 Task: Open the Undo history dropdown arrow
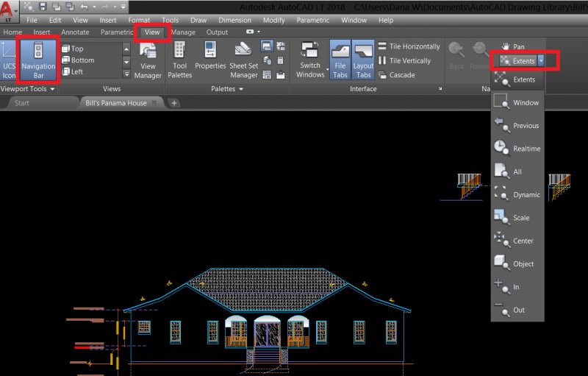pos(94,7)
